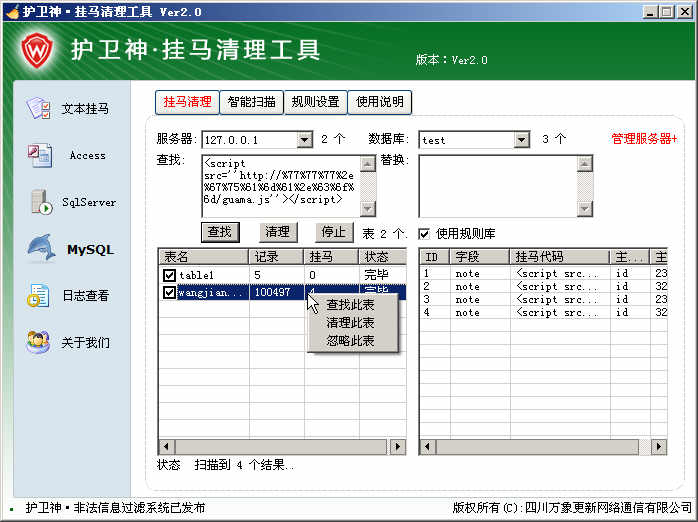Choose 忽略此表 from context menu
698x522 pixels.
[x=350, y=341]
